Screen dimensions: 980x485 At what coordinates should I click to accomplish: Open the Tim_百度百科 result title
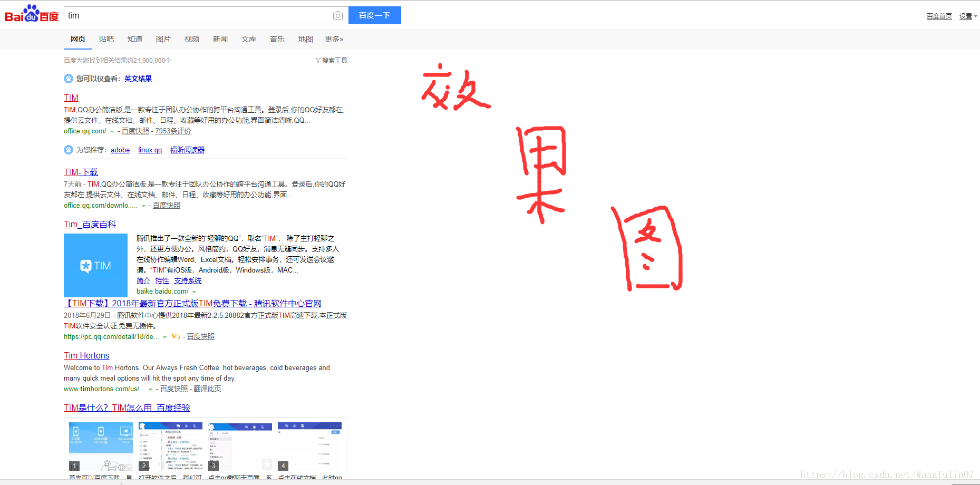(90, 224)
